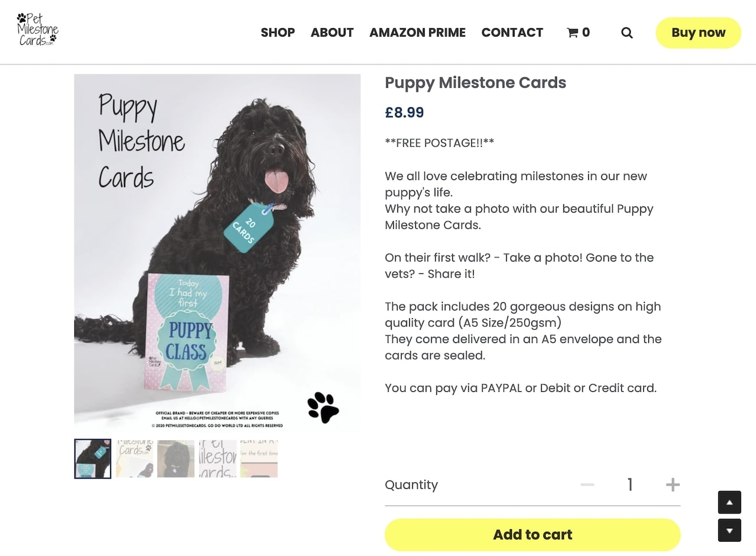
Task: Select the fourth product thumbnail
Action: pos(218,459)
